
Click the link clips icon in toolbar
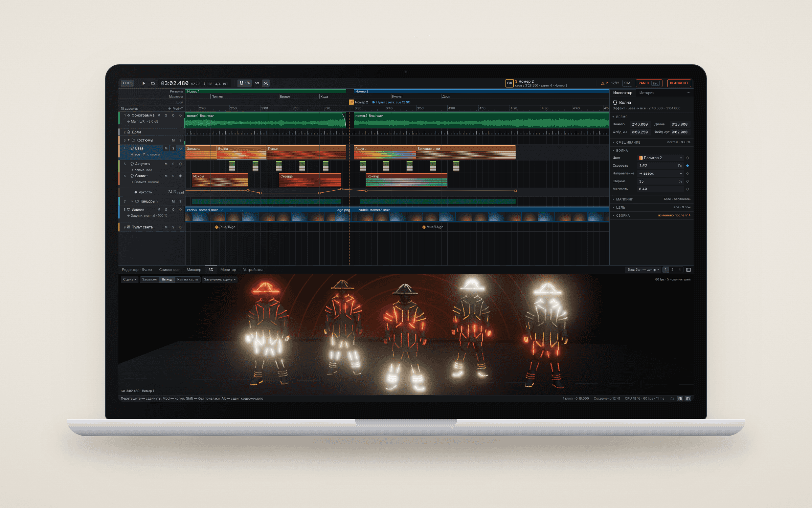coord(257,83)
